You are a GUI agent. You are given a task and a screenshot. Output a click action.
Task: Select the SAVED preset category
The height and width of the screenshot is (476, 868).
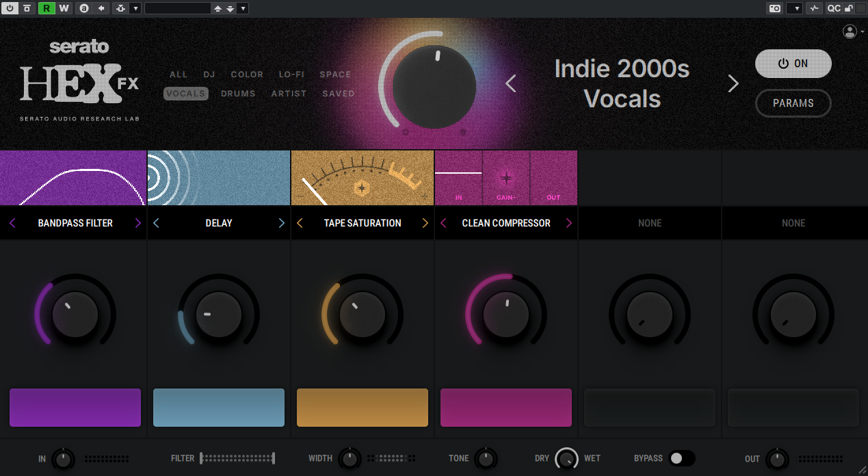pyautogui.click(x=339, y=94)
